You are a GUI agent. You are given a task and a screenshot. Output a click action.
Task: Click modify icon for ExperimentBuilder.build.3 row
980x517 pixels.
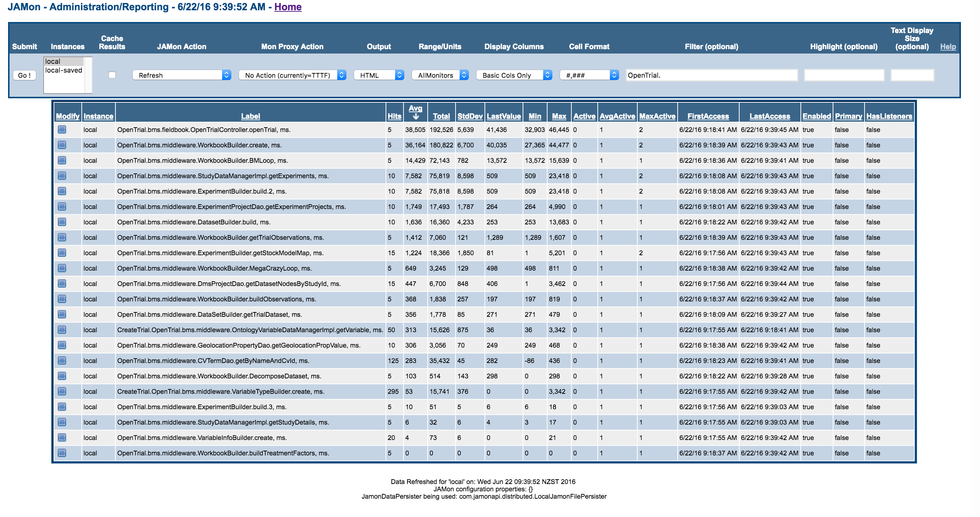point(62,407)
